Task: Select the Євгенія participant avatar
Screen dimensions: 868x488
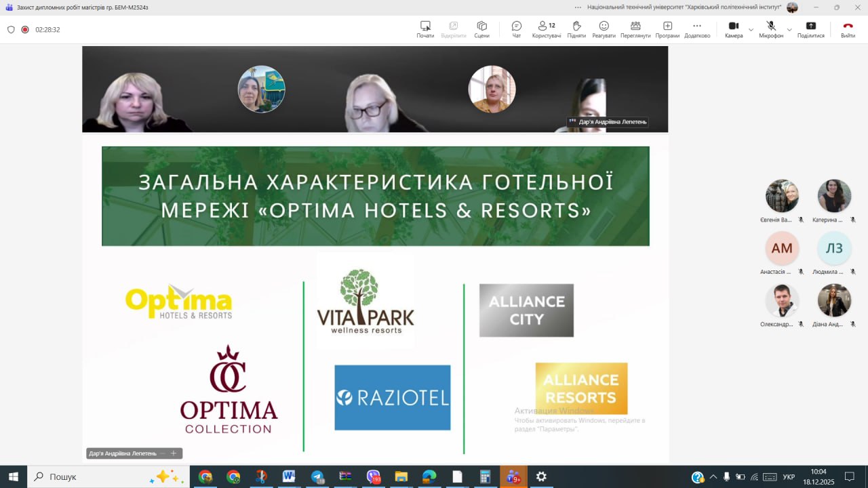Action: [x=782, y=196]
